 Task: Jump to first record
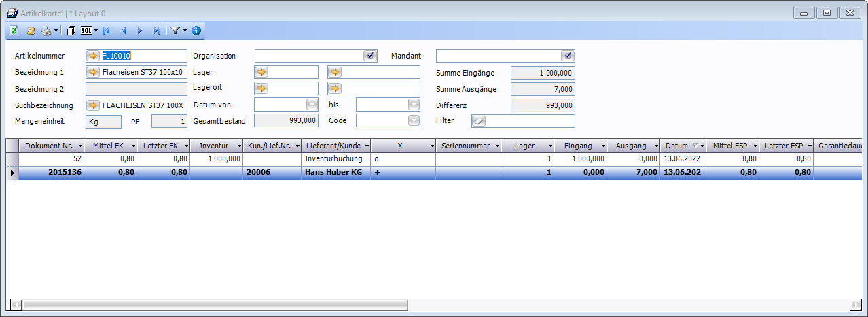tap(107, 31)
